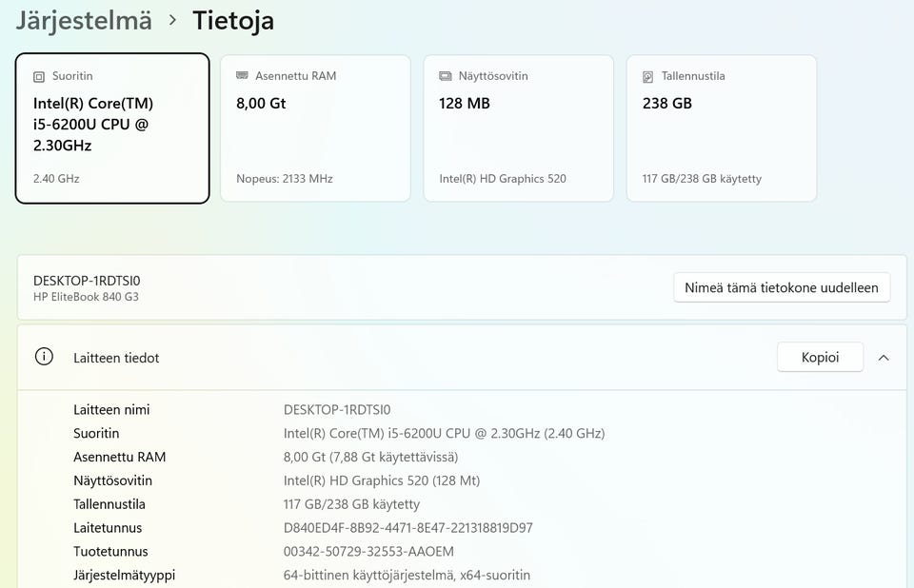Click the Asennettu RAM memory icon
This screenshot has width=914, height=588.
(242, 76)
